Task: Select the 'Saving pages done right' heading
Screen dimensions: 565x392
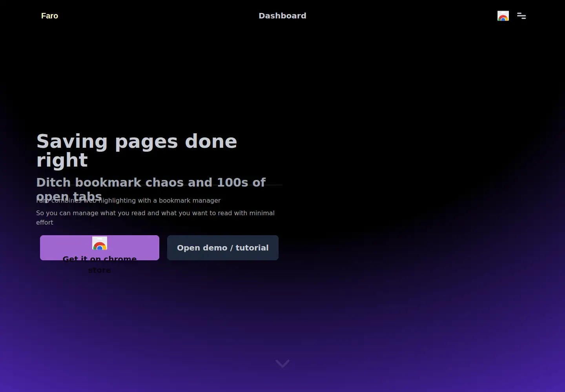Action: (x=137, y=151)
